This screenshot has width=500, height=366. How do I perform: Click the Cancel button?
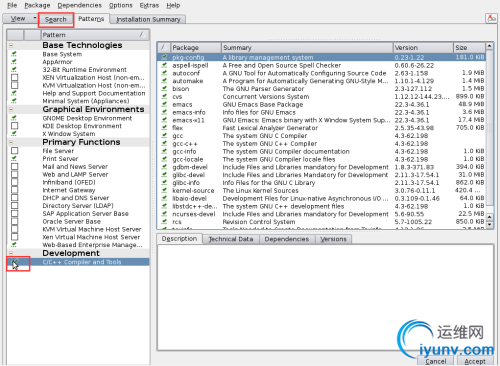tap(435, 361)
